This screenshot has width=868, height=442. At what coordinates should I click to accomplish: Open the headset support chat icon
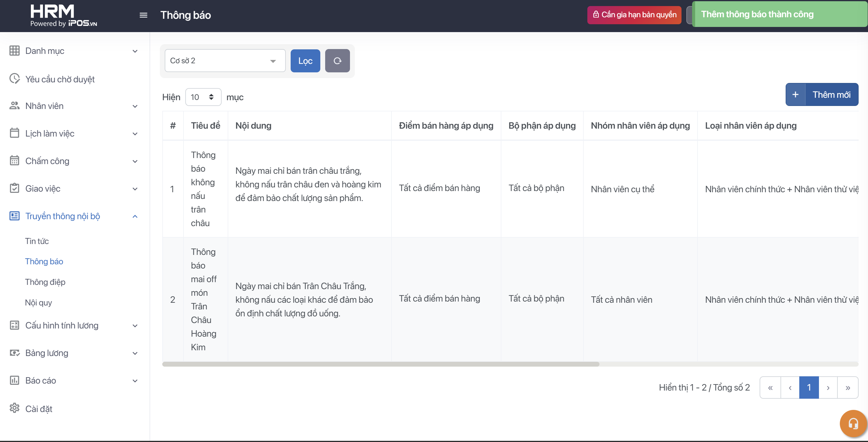tap(853, 423)
